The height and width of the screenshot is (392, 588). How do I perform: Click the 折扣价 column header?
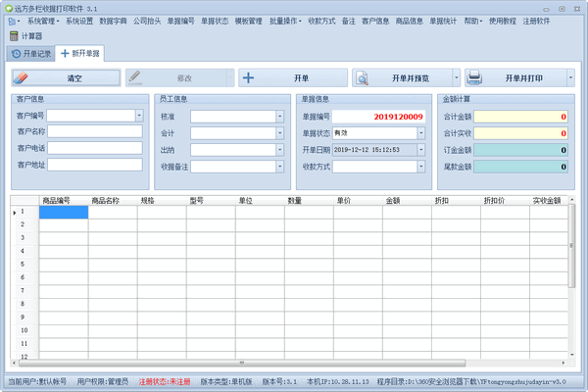[505, 201]
